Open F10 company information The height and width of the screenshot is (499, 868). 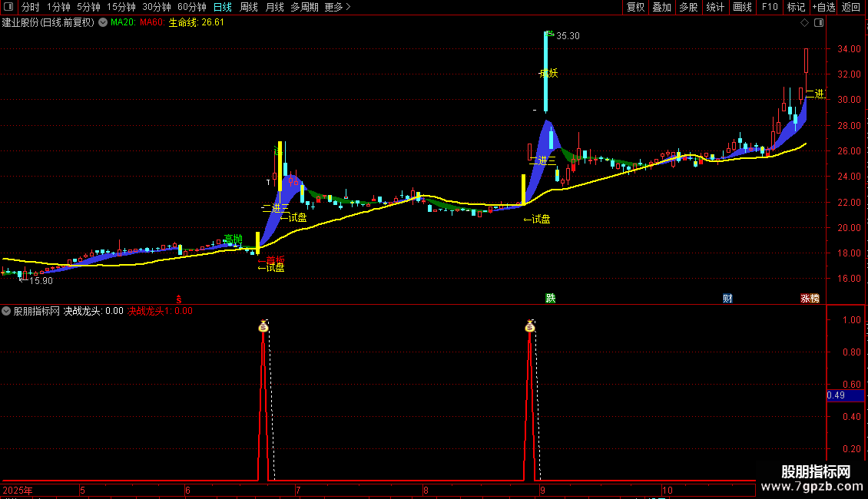[x=770, y=7]
